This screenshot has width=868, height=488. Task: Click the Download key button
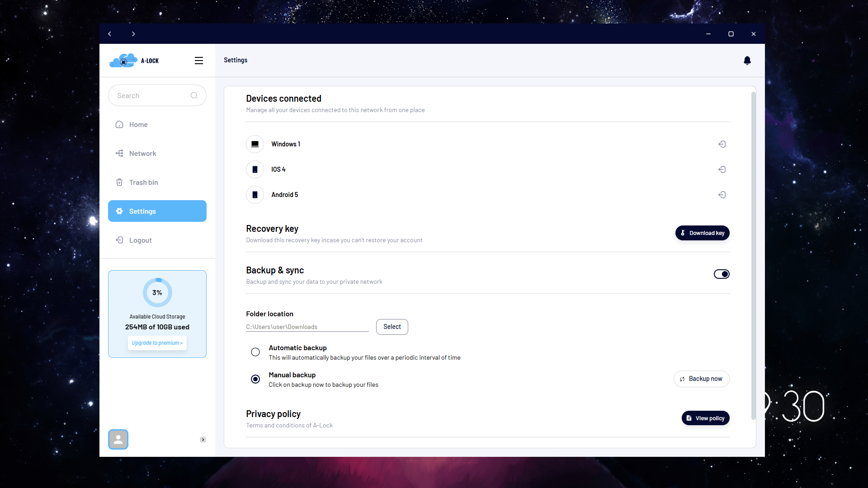(x=702, y=233)
